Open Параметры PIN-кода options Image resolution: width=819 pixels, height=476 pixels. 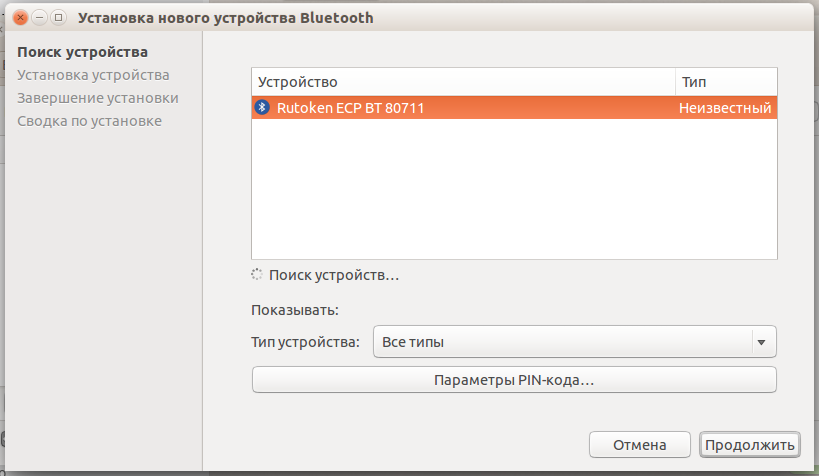coord(513,380)
